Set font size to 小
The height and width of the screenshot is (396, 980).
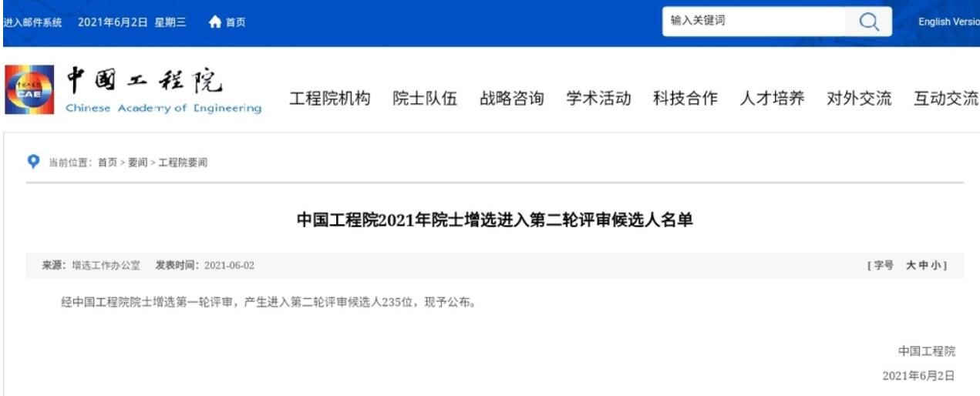coord(935,265)
